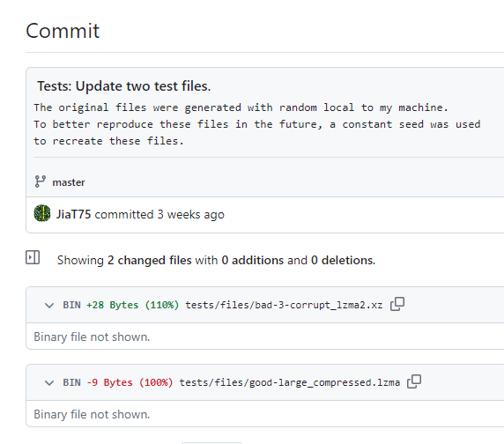Toggle the file tree sidebar icon
The image size is (504, 444).
pyautogui.click(x=33, y=257)
